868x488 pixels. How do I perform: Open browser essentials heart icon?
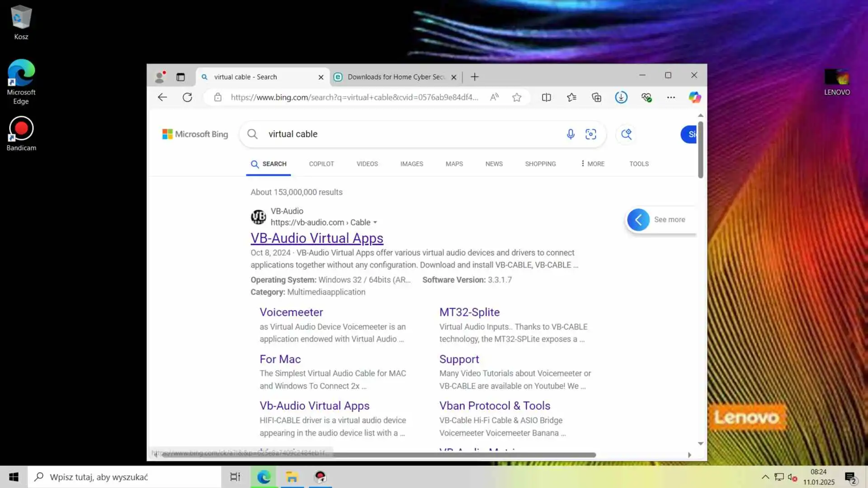pos(646,97)
